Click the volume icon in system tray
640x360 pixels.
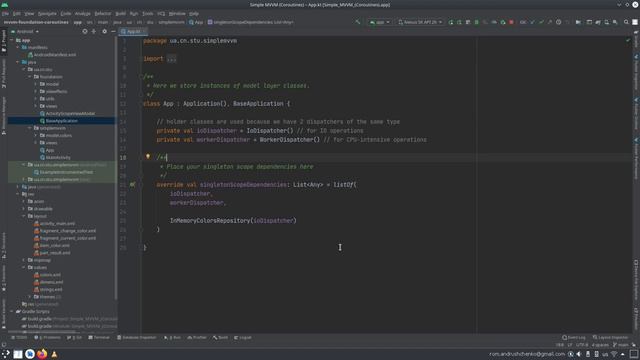[579, 354]
